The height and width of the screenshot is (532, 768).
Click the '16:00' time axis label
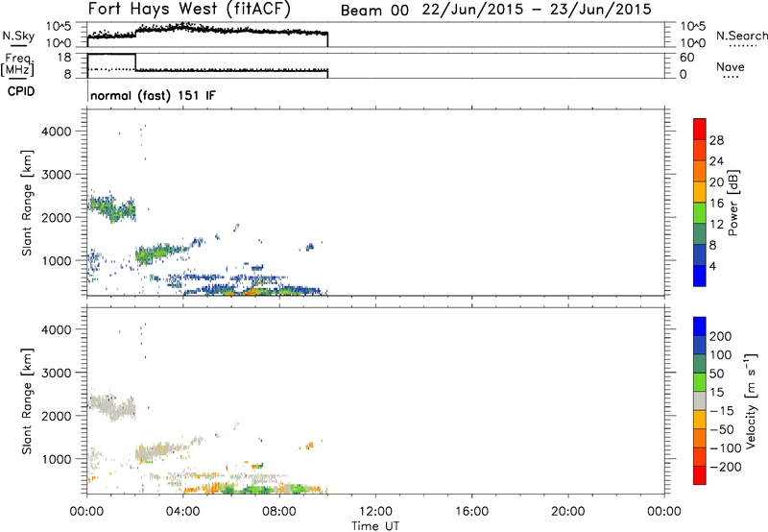471,512
